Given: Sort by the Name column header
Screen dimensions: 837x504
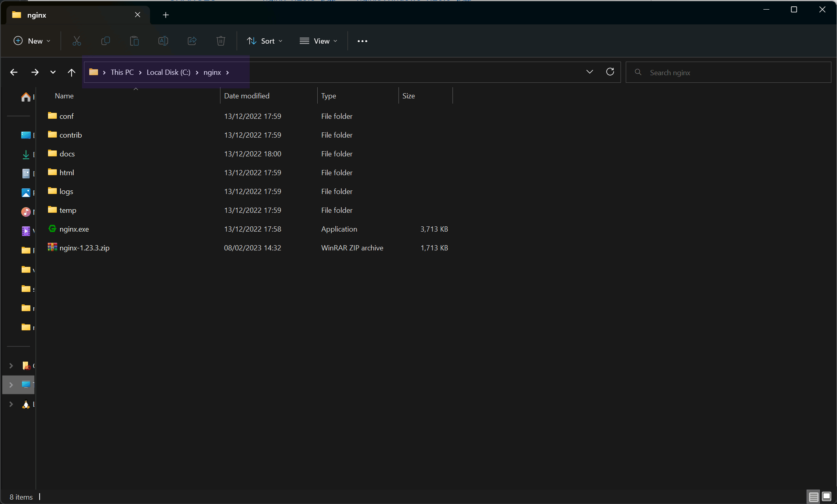Looking at the screenshot, I should [x=64, y=96].
